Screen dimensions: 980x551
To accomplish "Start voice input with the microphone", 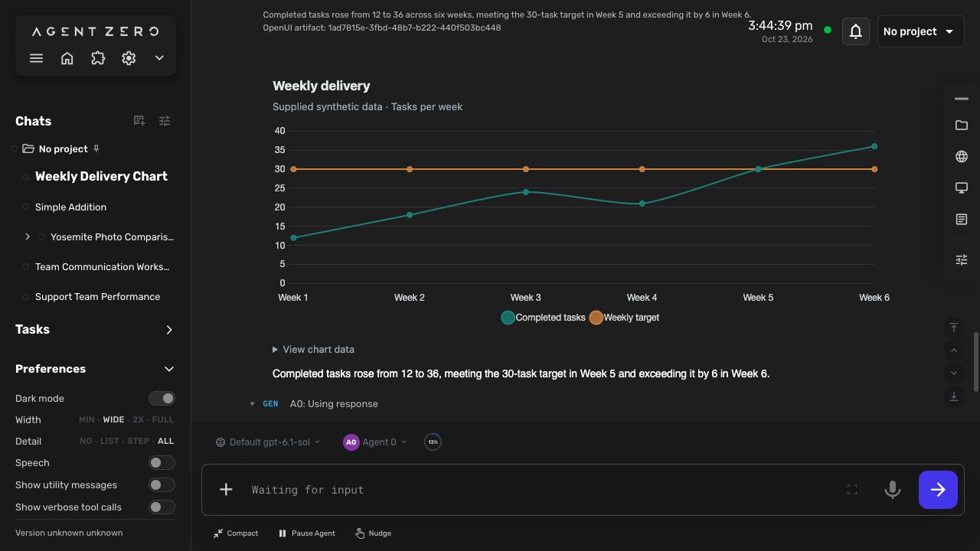I will [x=893, y=490].
